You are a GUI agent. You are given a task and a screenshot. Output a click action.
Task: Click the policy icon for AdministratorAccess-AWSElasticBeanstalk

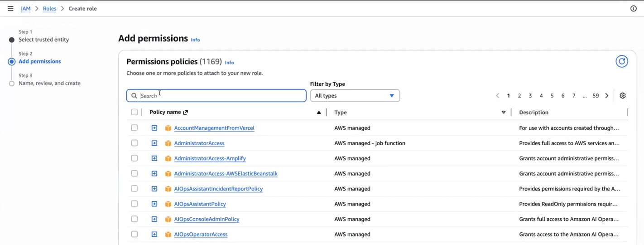click(168, 174)
